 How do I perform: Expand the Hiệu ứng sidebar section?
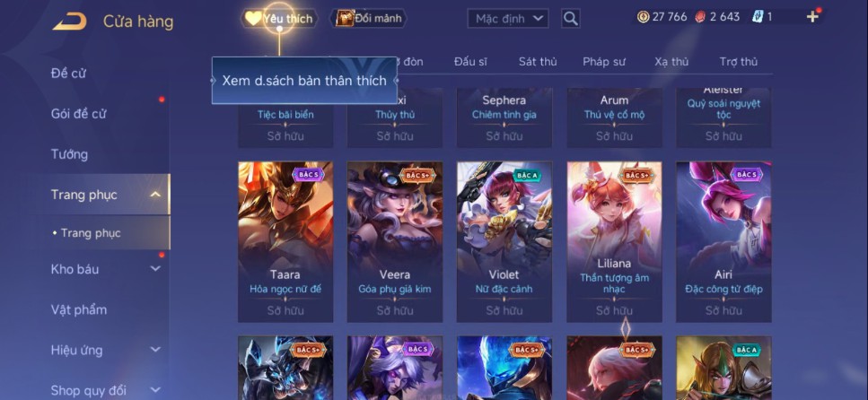155,350
